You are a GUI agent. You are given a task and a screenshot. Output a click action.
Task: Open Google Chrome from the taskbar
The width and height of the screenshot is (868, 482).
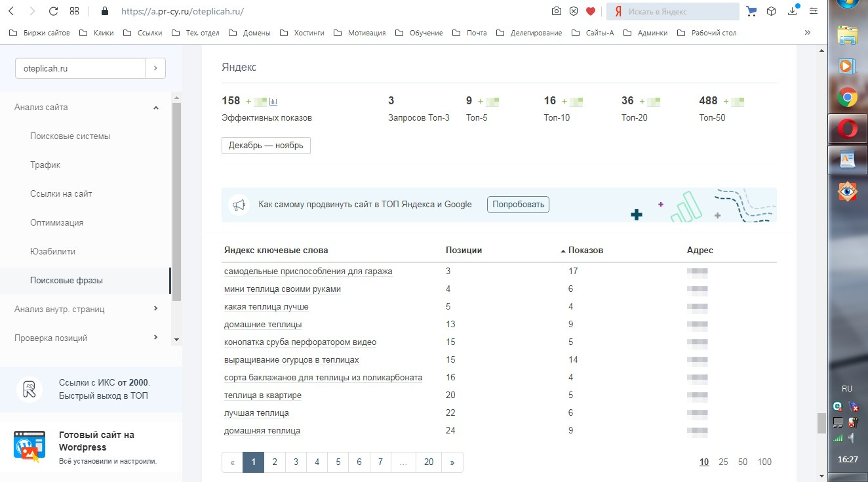pyautogui.click(x=847, y=98)
